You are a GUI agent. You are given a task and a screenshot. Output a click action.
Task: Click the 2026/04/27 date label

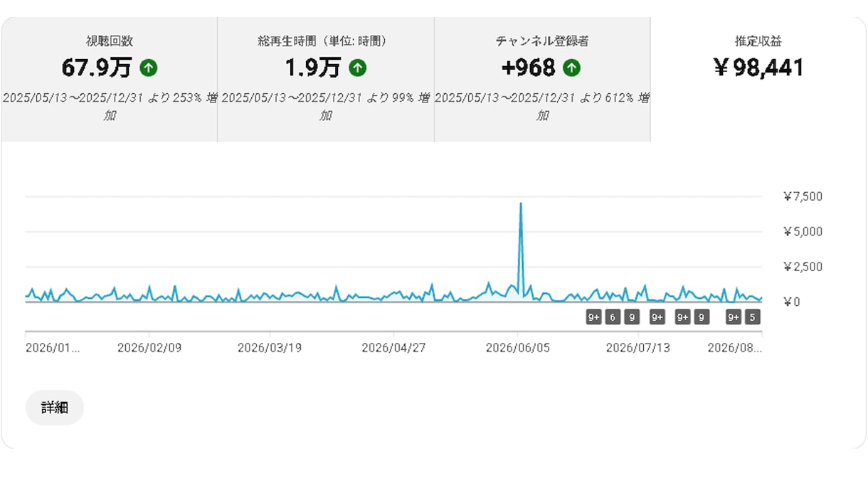pos(393,348)
